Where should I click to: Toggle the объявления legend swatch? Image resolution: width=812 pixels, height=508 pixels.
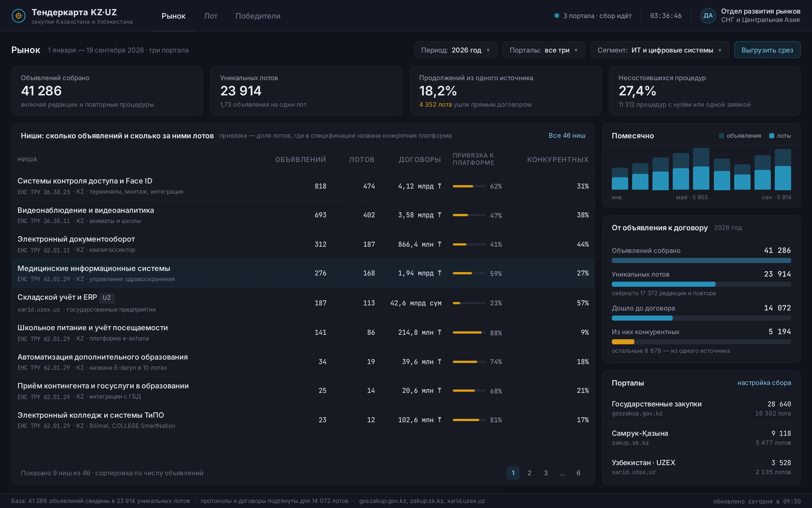(x=721, y=136)
